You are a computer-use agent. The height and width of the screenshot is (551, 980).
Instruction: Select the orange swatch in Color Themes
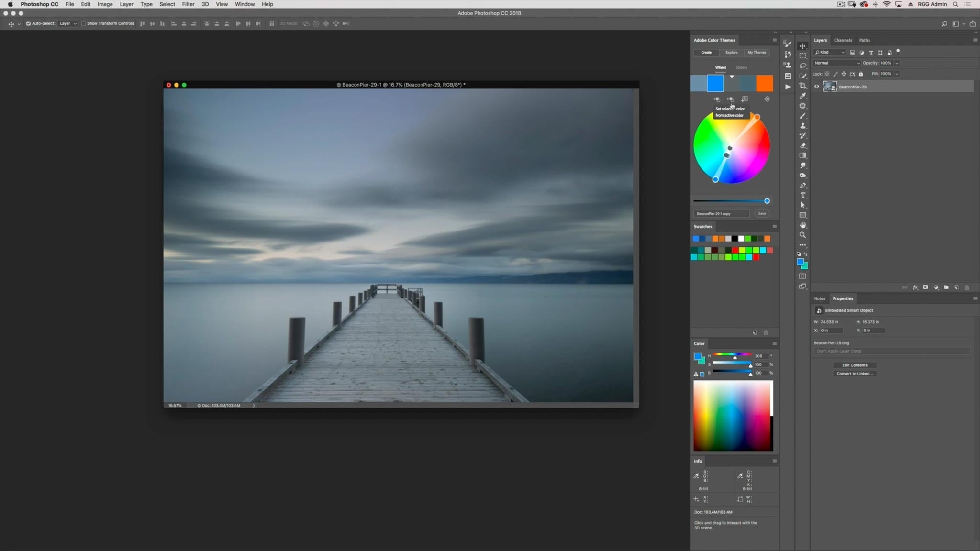764,83
